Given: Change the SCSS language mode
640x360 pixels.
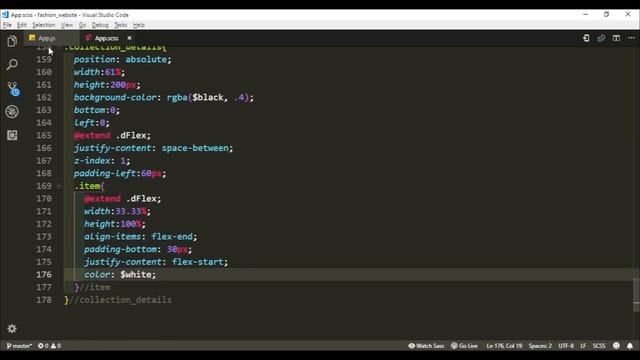Looking at the screenshot, I should 599,346.
